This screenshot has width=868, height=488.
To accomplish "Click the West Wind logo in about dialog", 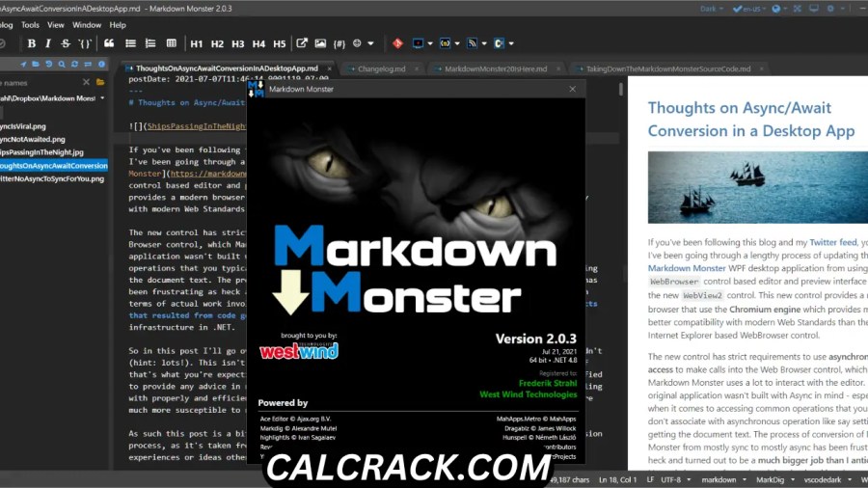I will pos(299,351).
